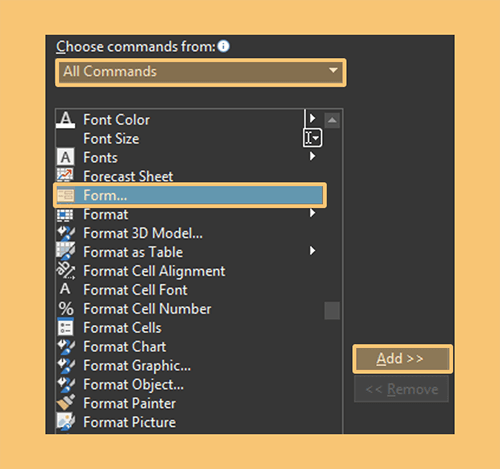Select the Fonts list icon
Screen dimensions: 500x469
[65, 157]
